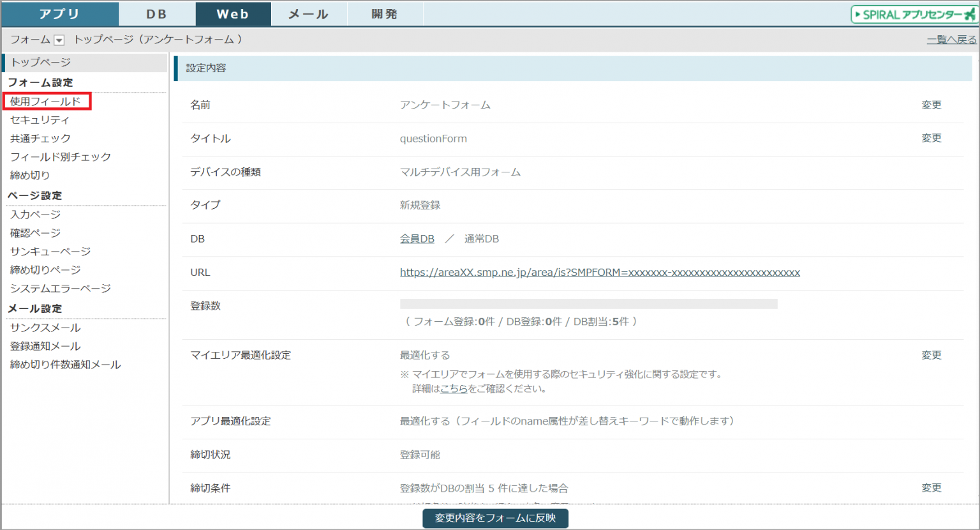Open the SPIRAL アプリセンター button

pyautogui.click(x=914, y=14)
